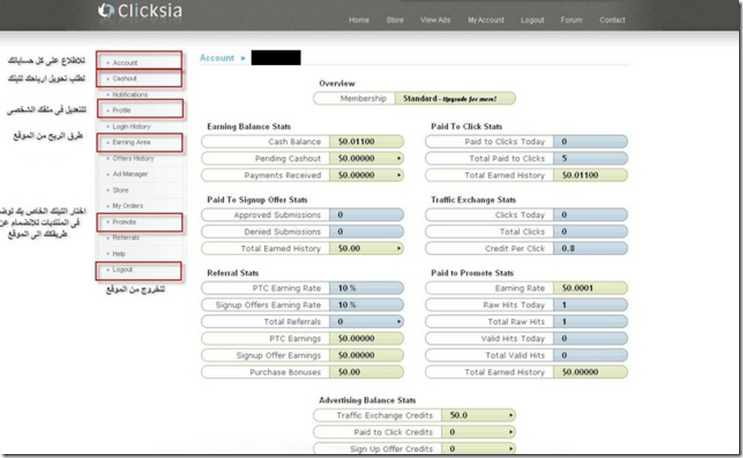Expand the Paid to Click Credits arrow
This screenshot has width=743, height=458.
511,432
